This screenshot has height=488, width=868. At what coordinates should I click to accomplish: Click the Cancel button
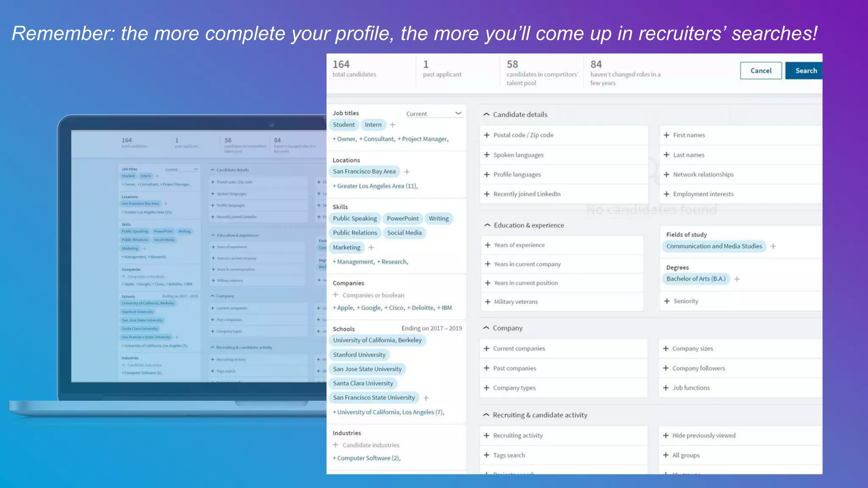click(761, 71)
